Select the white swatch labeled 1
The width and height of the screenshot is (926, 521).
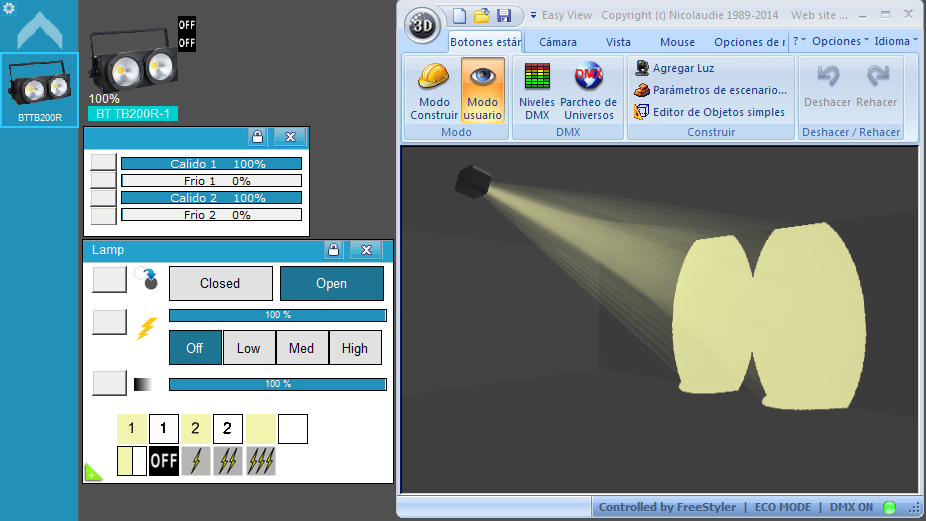coord(164,429)
